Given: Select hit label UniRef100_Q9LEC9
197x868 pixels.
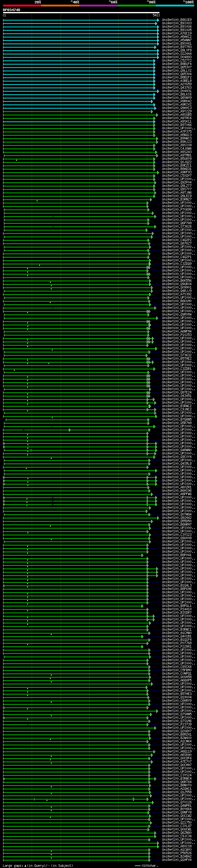Looking at the screenshot, I should pyautogui.click(x=177, y=196).
